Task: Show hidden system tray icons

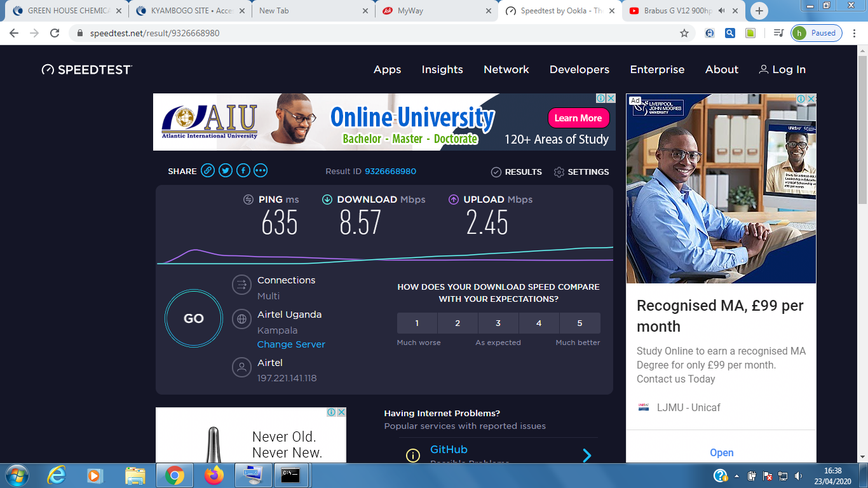Action: tap(737, 476)
